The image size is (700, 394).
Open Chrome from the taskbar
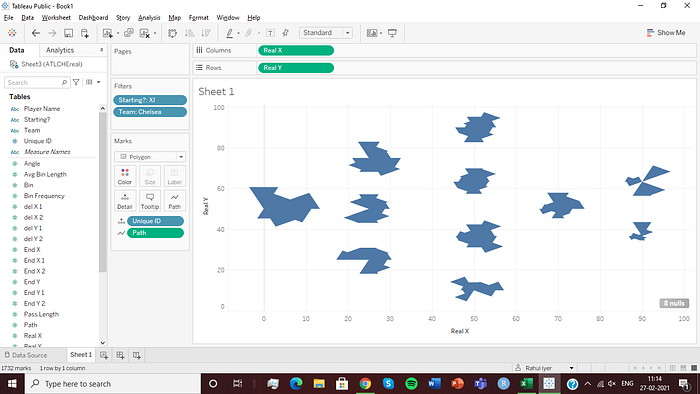coord(365,384)
